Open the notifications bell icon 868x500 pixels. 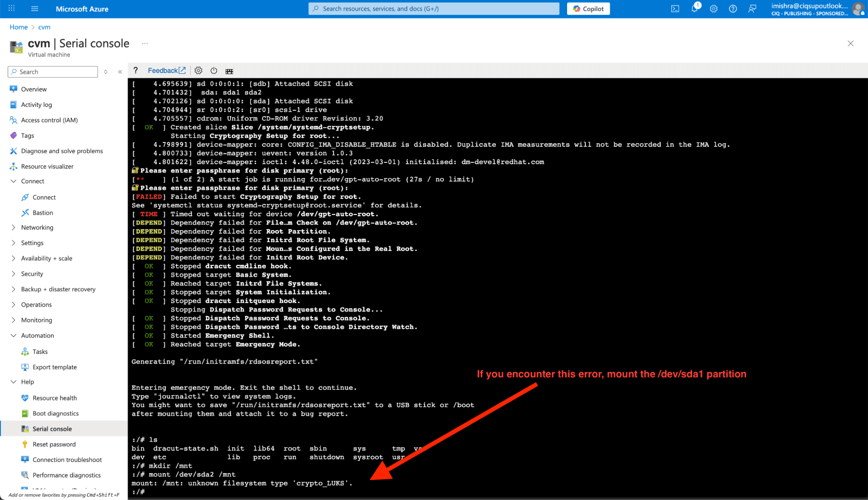pyautogui.click(x=694, y=9)
